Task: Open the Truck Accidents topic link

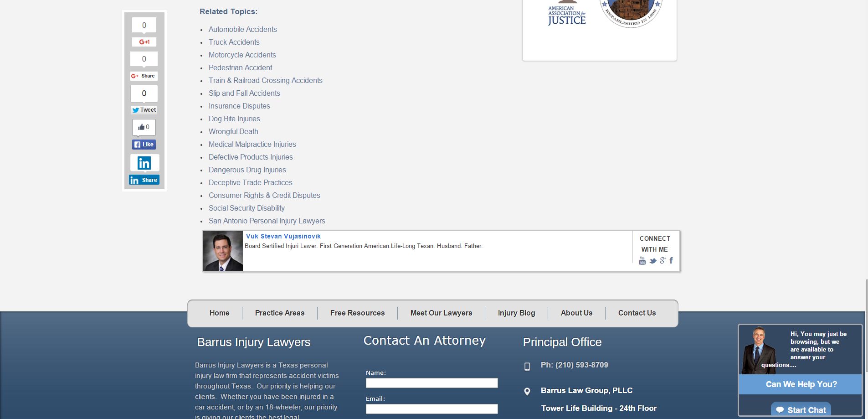Action: (x=234, y=42)
